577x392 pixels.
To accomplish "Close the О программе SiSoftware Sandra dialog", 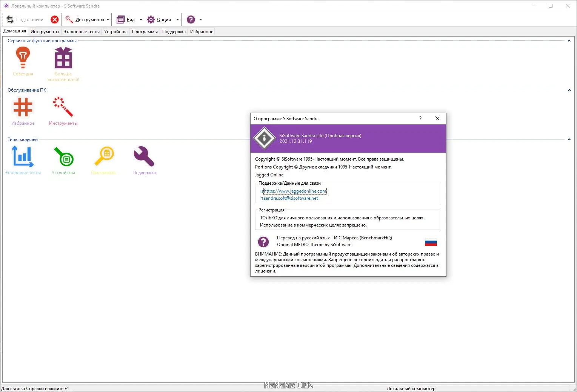I will coord(437,118).
